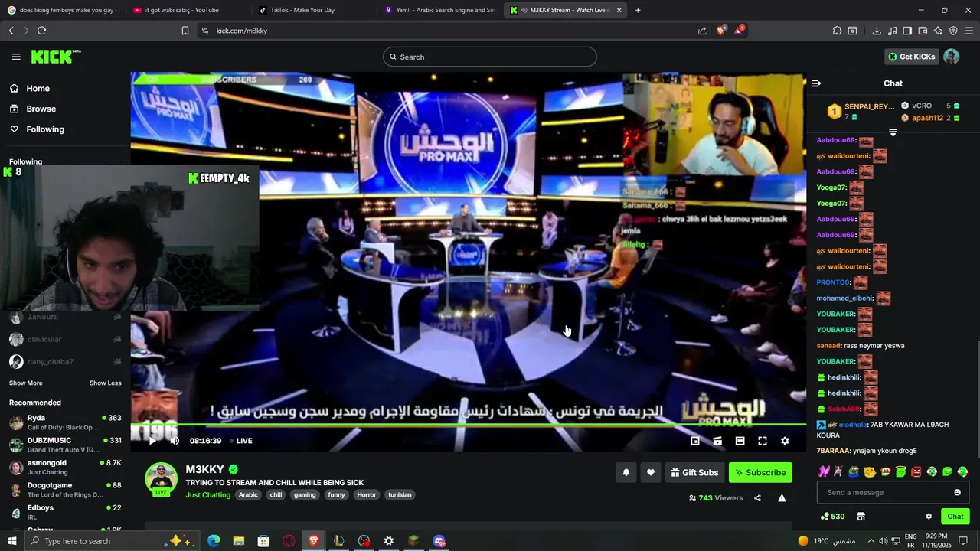
Task: Open player settings gear
Action: point(785,441)
